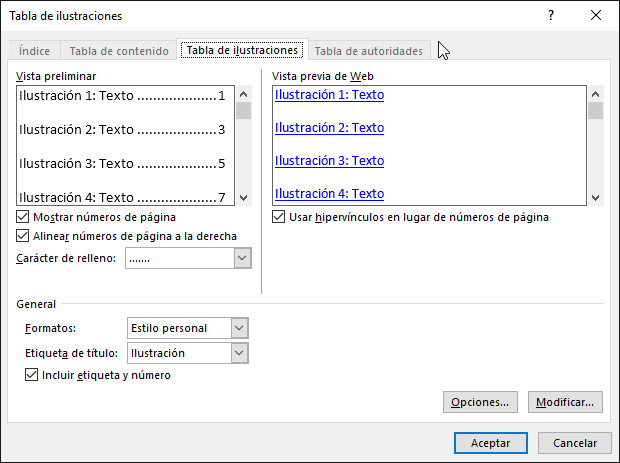The image size is (620, 463).
Task: Uncheck Usar hipervínculos en lugar de números
Action: 280,217
